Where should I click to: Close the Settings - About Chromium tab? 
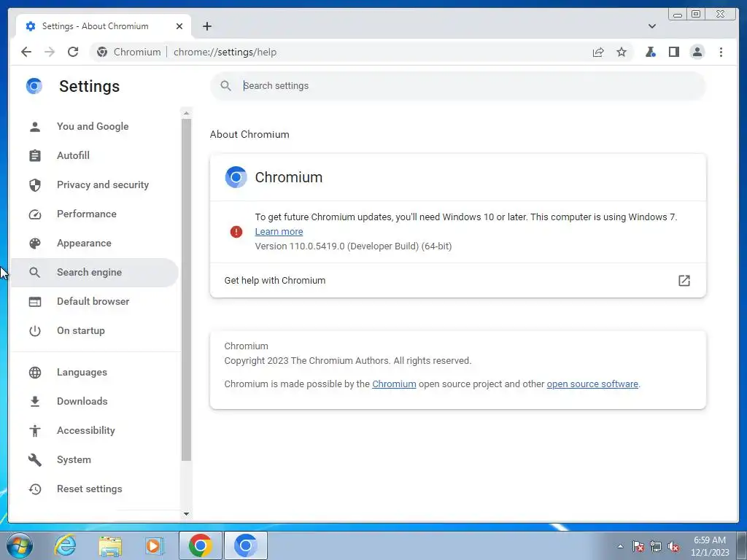(x=179, y=26)
